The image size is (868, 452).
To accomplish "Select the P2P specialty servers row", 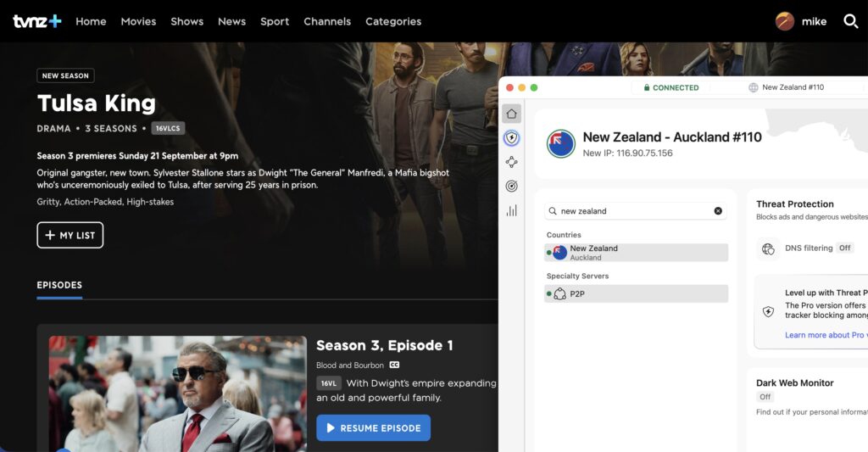I will 636,293.
